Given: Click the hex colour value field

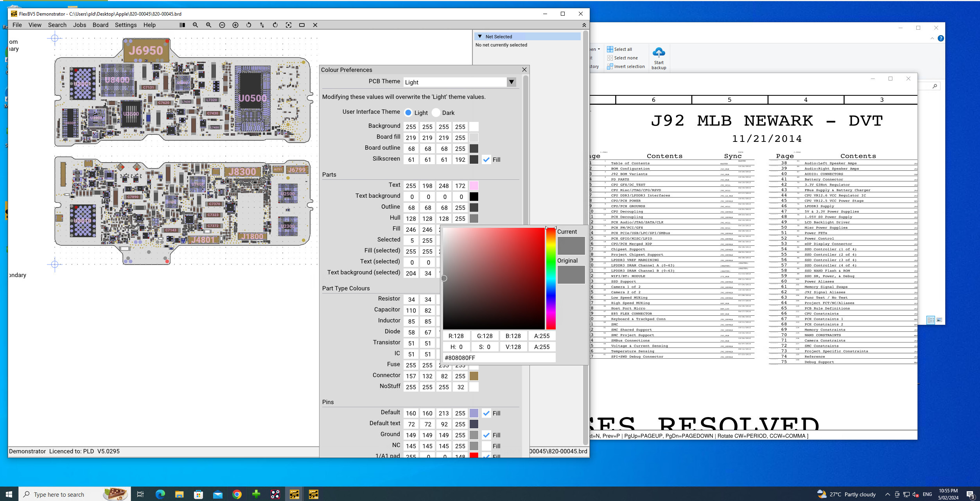Looking at the screenshot, I should pos(499,358).
